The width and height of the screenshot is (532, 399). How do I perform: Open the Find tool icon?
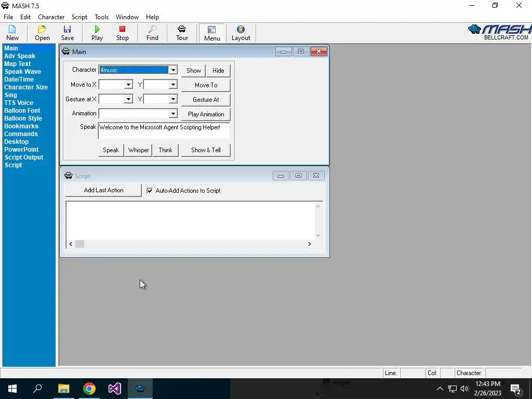[152, 33]
